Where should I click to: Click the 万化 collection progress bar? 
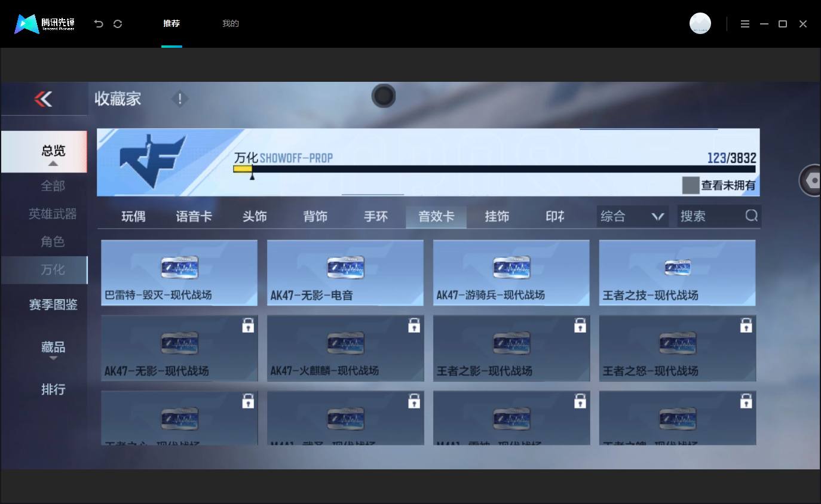494,169
